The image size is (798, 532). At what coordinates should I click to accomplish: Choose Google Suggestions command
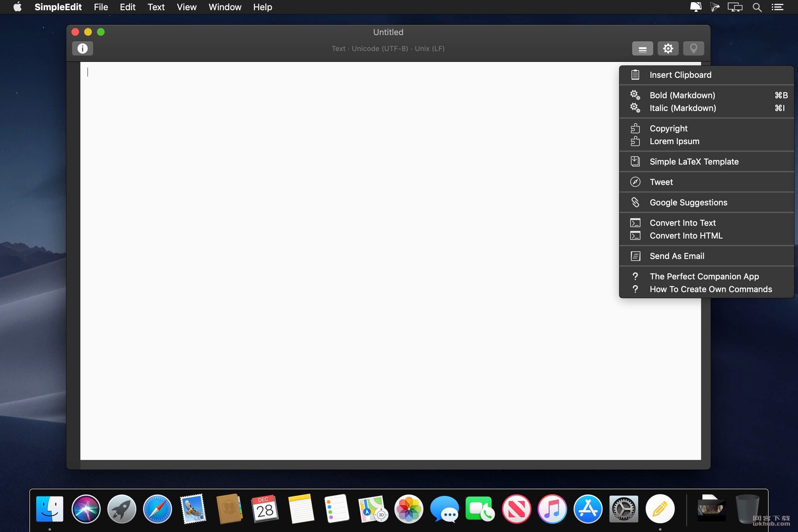click(706, 202)
